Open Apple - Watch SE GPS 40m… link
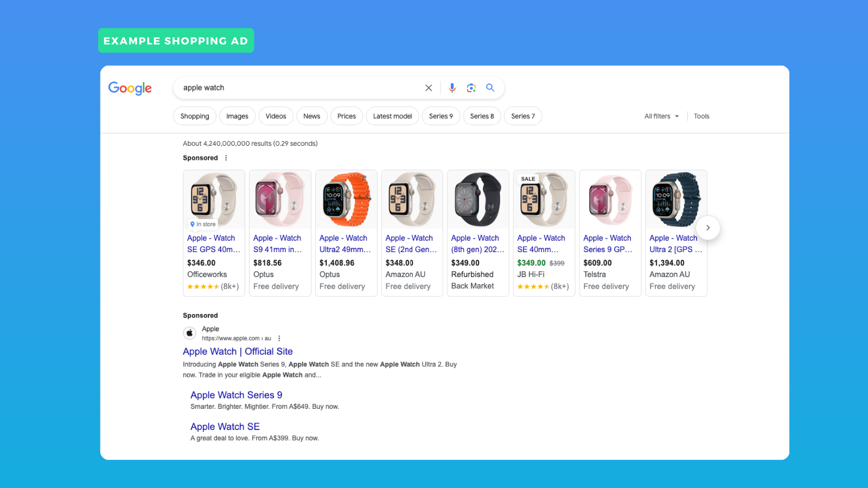 pyautogui.click(x=214, y=243)
